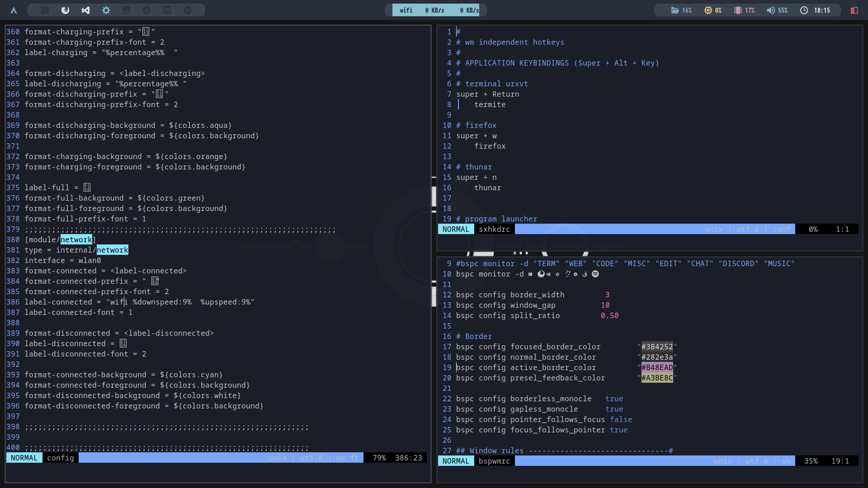Click 'bspc config border_width' value 3

608,295
